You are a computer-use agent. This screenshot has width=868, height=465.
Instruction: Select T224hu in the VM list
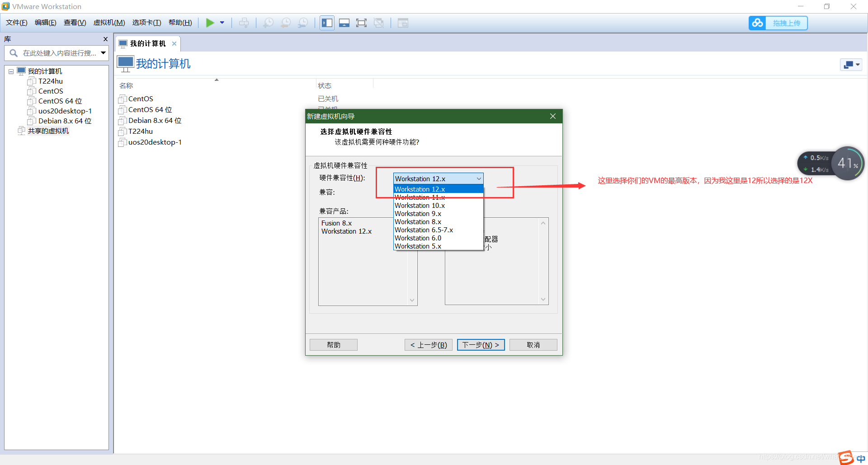click(141, 131)
